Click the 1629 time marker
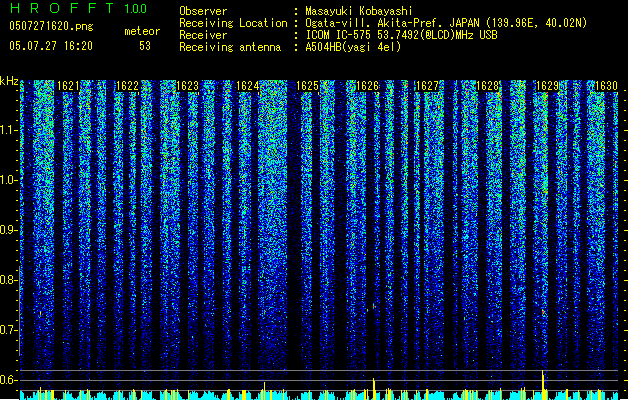629x400 pixels. [548, 86]
